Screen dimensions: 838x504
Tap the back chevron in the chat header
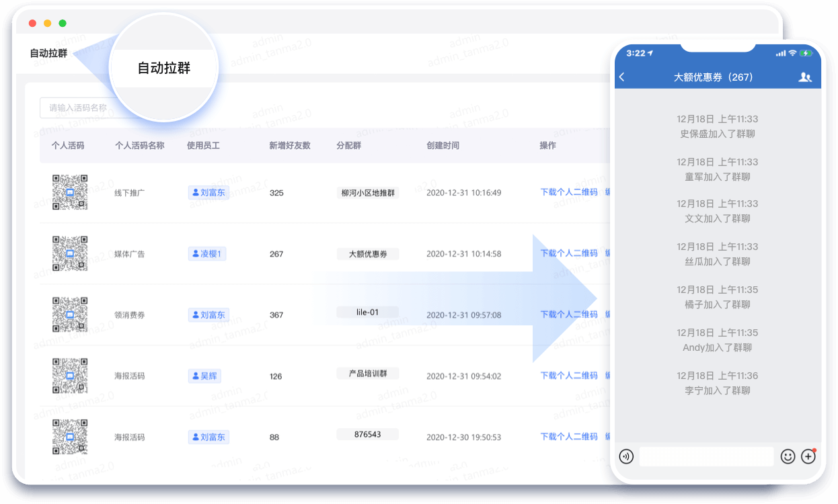pos(622,77)
